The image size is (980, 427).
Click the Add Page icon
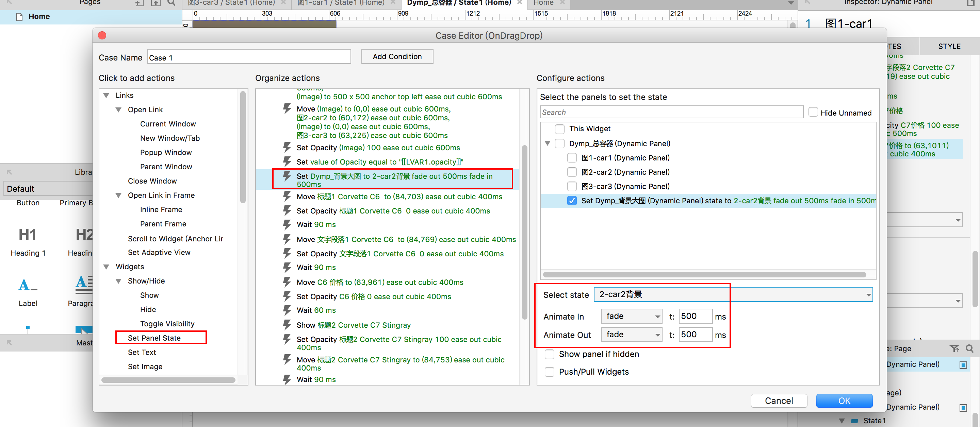(139, 3)
